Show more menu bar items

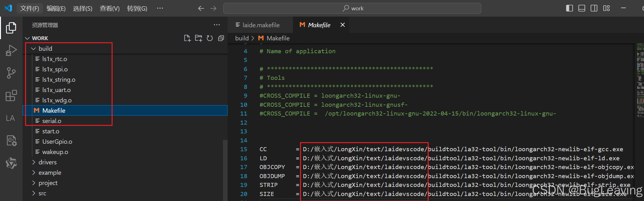160,8
